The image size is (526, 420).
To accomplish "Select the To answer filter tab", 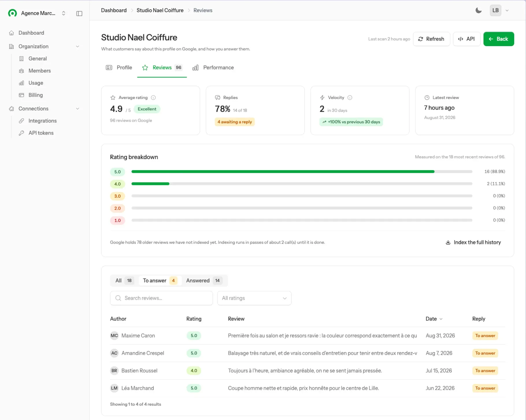I will (x=160, y=281).
